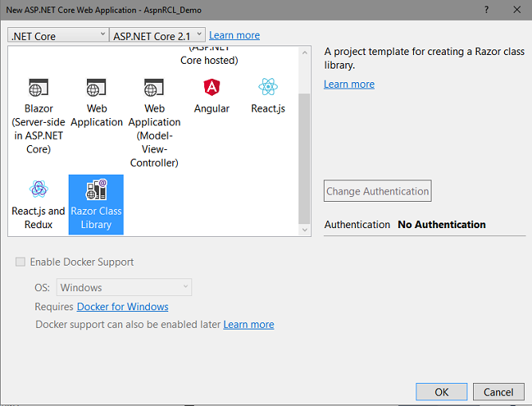Click the Cancel button

tap(499, 392)
